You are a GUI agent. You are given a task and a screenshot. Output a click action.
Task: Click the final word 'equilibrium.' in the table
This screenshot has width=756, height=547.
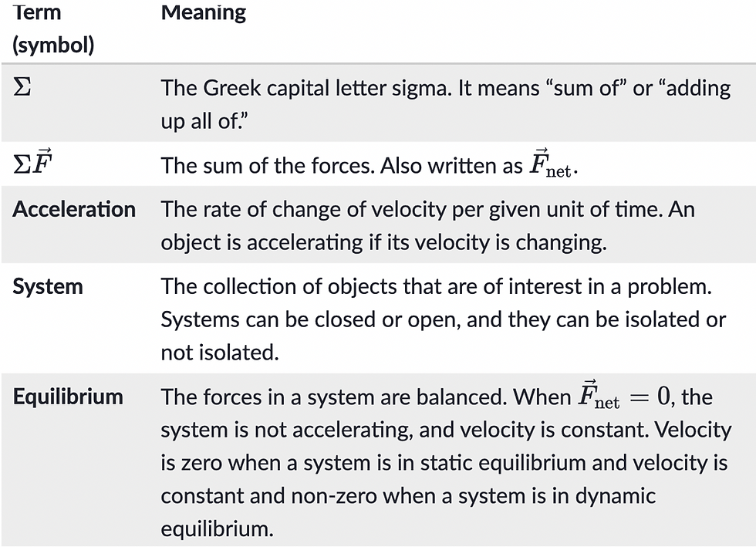(217, 529)
